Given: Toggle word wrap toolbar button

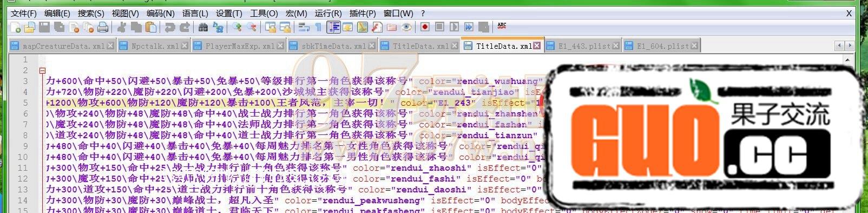Looking at the screenshot, I should (304, 27).
